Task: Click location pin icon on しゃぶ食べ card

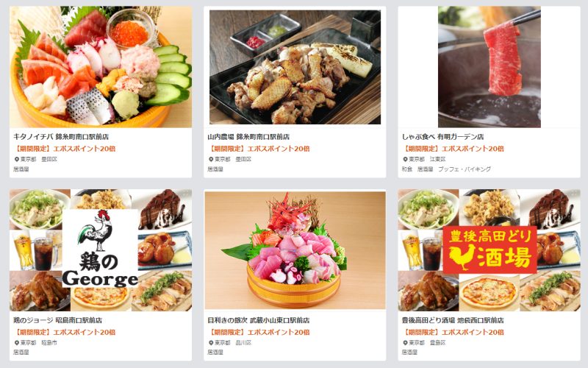Action: coord(405,159)
